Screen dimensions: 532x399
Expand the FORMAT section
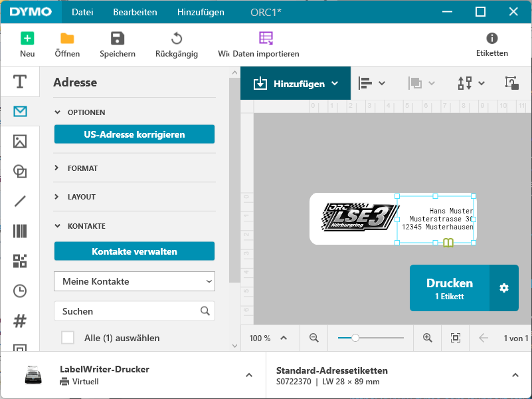pyautogui.click(x=82, y=168)
